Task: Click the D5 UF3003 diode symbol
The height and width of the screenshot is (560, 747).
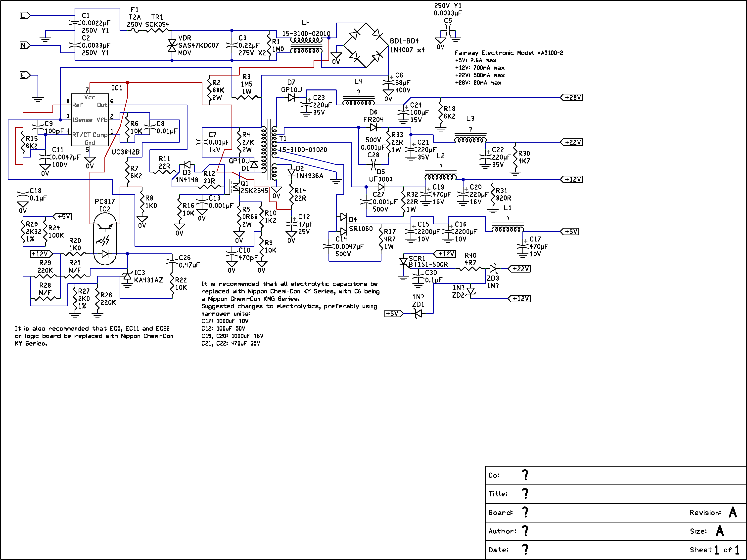Action: [x=381, y=187]
